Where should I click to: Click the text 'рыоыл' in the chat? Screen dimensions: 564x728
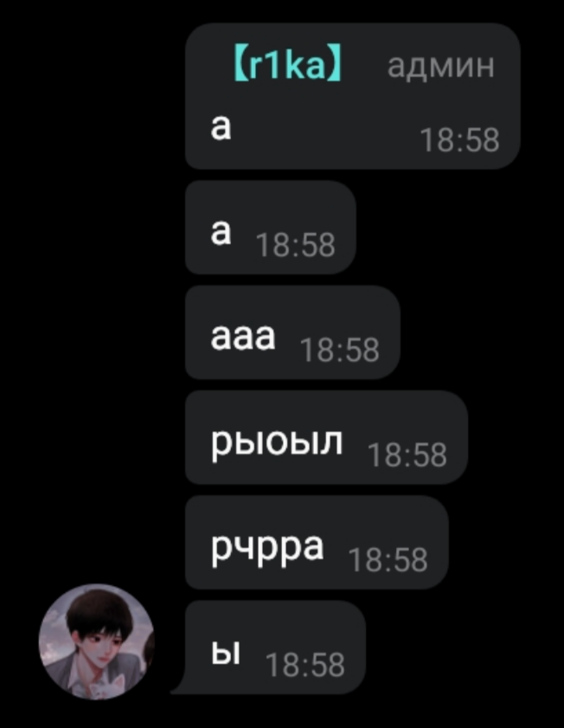[277, 444]
